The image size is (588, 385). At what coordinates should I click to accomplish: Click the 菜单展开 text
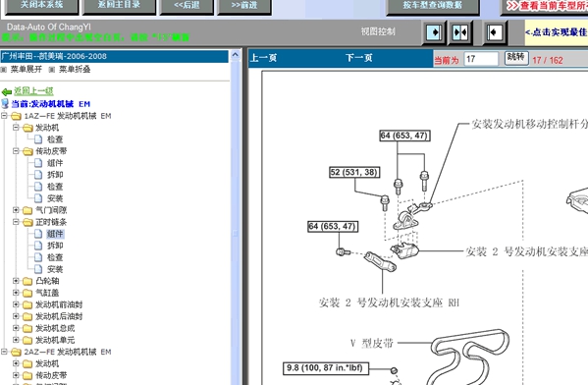pyautogui.click(x=27, y=70)
